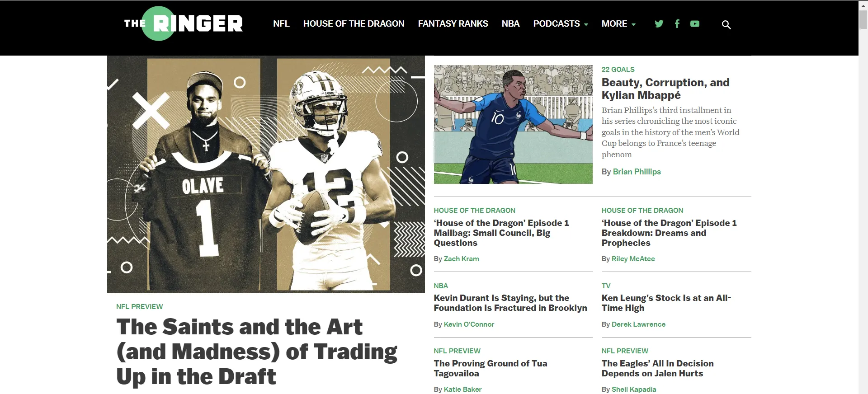
Task: Go to homepage via The Ringer logo
Action: tap(183, 23)
